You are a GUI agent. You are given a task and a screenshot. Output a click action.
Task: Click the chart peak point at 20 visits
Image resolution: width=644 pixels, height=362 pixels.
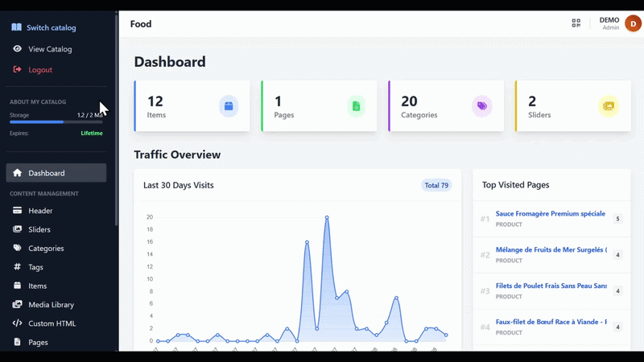(x=327, y=217)
